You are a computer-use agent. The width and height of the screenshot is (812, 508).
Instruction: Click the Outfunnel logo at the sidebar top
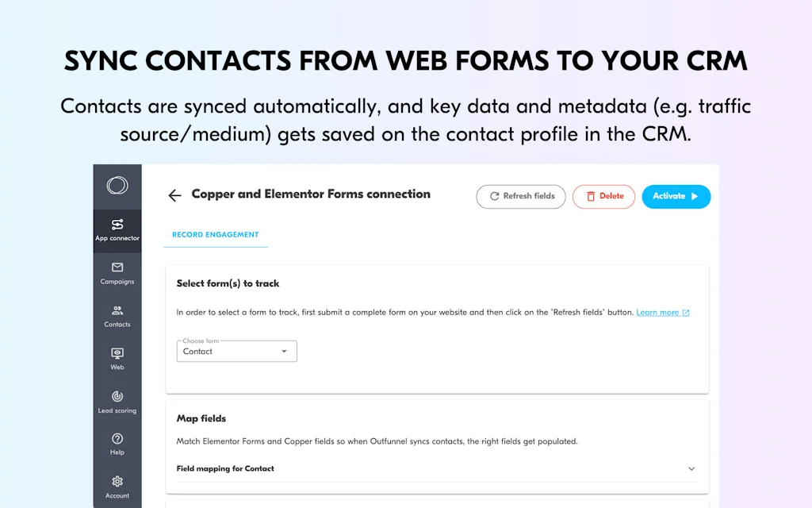pos(117,184)
